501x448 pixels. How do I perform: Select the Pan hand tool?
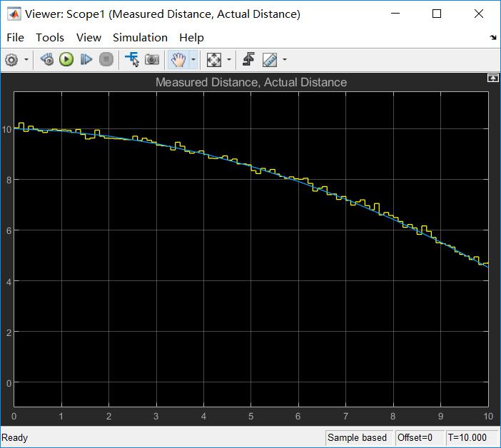tap(178, 60)
